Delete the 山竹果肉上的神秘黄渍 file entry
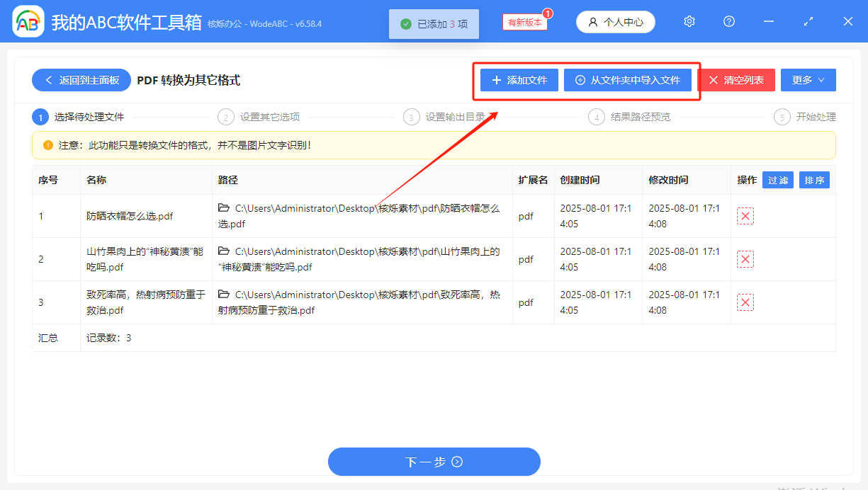868x490 pixels. [745, 259]
